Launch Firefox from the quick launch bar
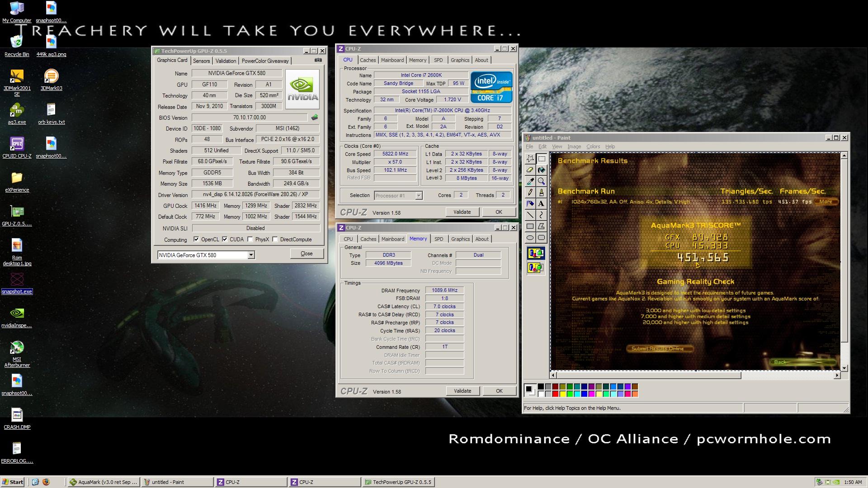 46,482
